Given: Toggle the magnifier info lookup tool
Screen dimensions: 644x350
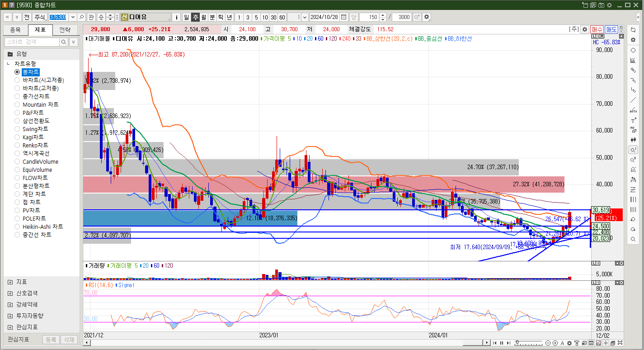Looking at the screenshot, I should tap(633, 150).
